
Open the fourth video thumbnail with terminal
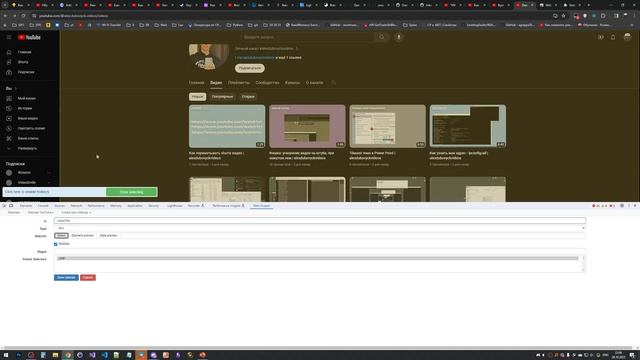click(x=468, y=126)
